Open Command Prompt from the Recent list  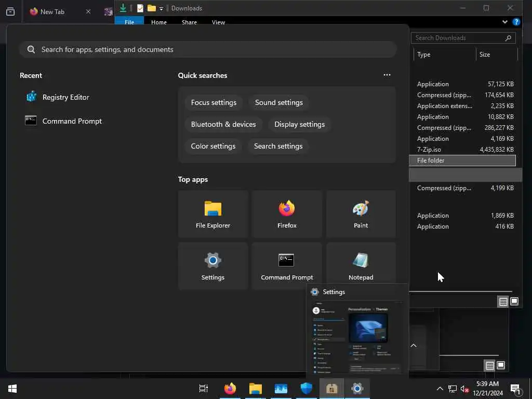click(x=64, y=121)
